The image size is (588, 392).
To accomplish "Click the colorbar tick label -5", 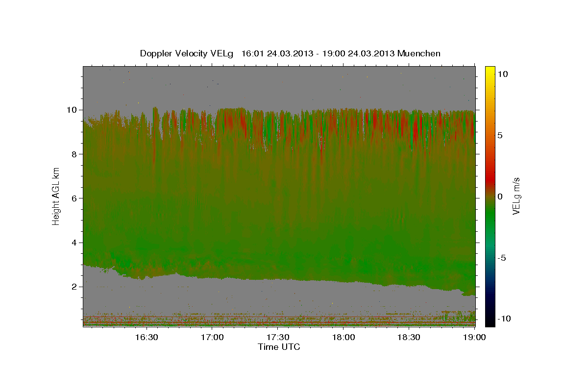I will tap(502, 258).
